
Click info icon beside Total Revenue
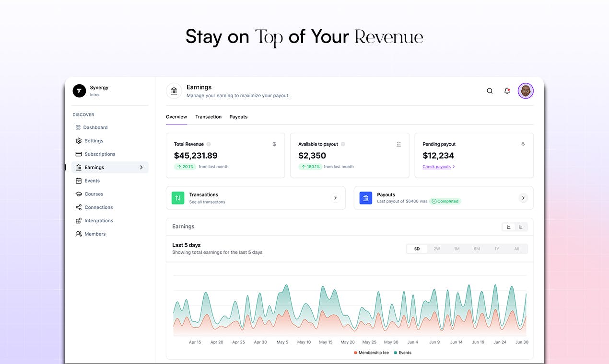coord(209,144)
